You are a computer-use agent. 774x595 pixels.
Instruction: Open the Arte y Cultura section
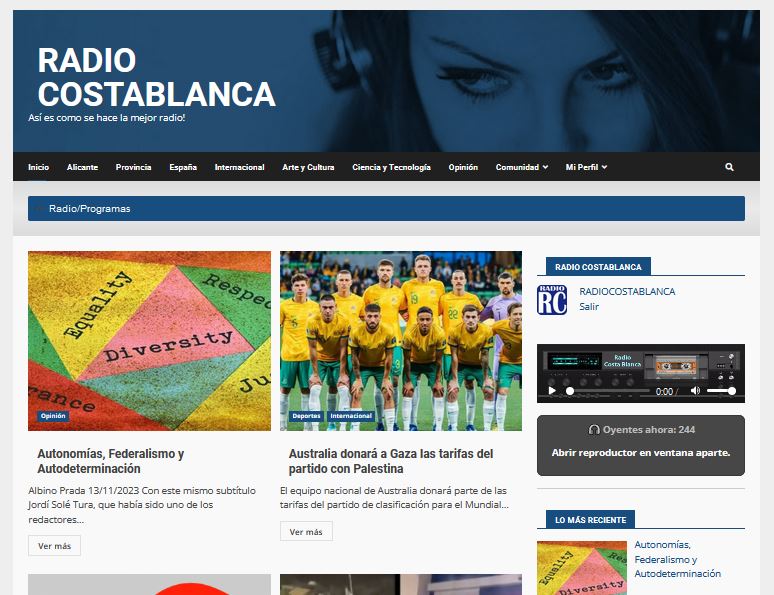pyautogui.click(x=308, y=167)
